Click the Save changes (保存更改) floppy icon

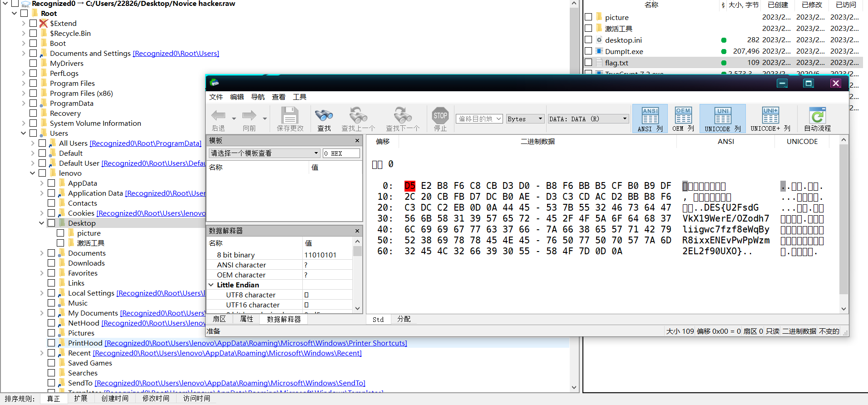[x=290, y=115]
